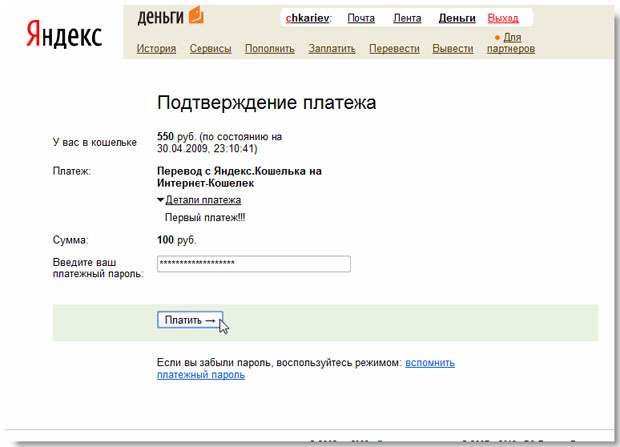Click the label У вас в кошельке
The width and height of the screenshot is (620, 447).
(x=95, y=142)
